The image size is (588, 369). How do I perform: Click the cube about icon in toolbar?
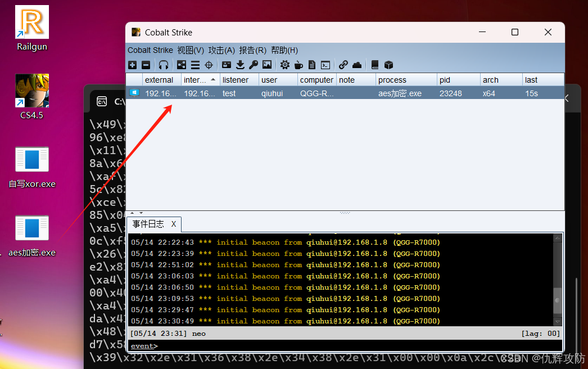point(388,65)
